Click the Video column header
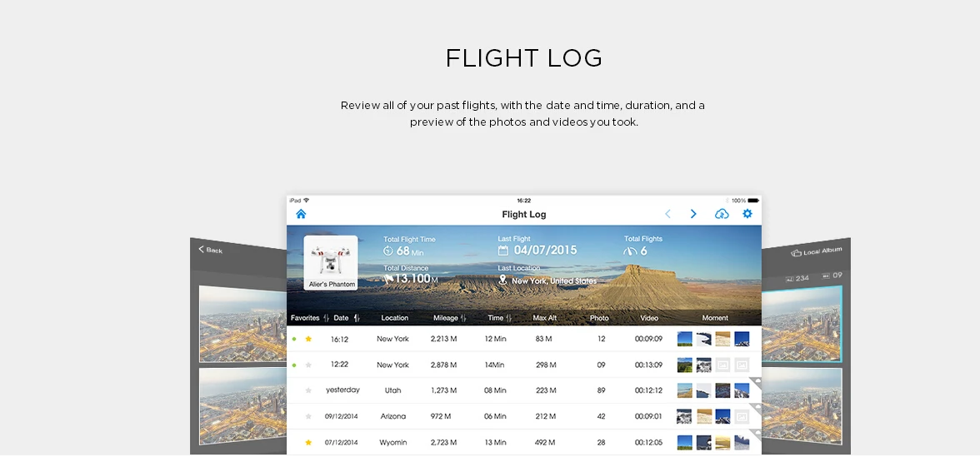This screenshot has height=457, width=980. point(649,318)
